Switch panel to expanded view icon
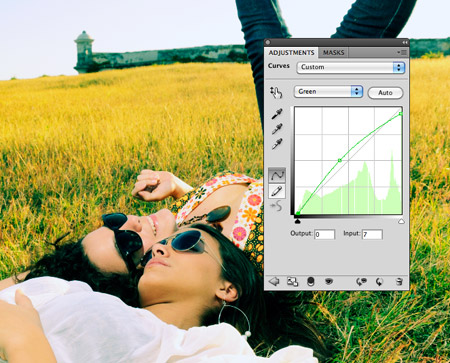Viewport: 450px width, 363px height. coord(292,282)
